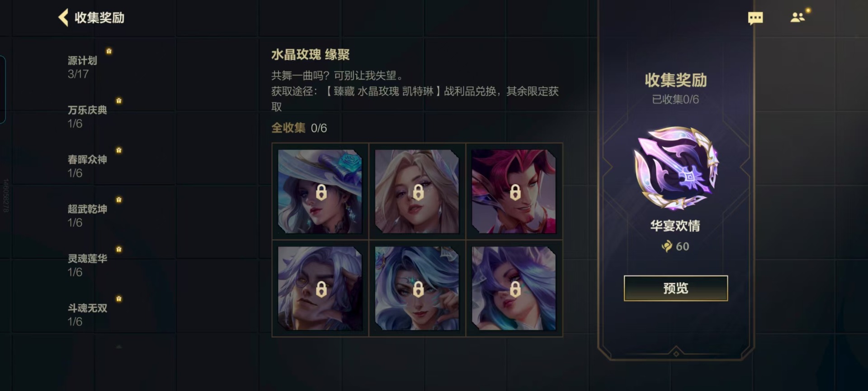Select the 源计划 collection tab
This screenshot has height=391, width=868.
pos(82,67)
